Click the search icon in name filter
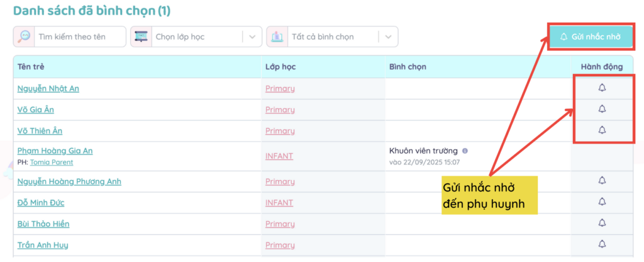This screenshot has height=262, width=644. pos(24,37)
